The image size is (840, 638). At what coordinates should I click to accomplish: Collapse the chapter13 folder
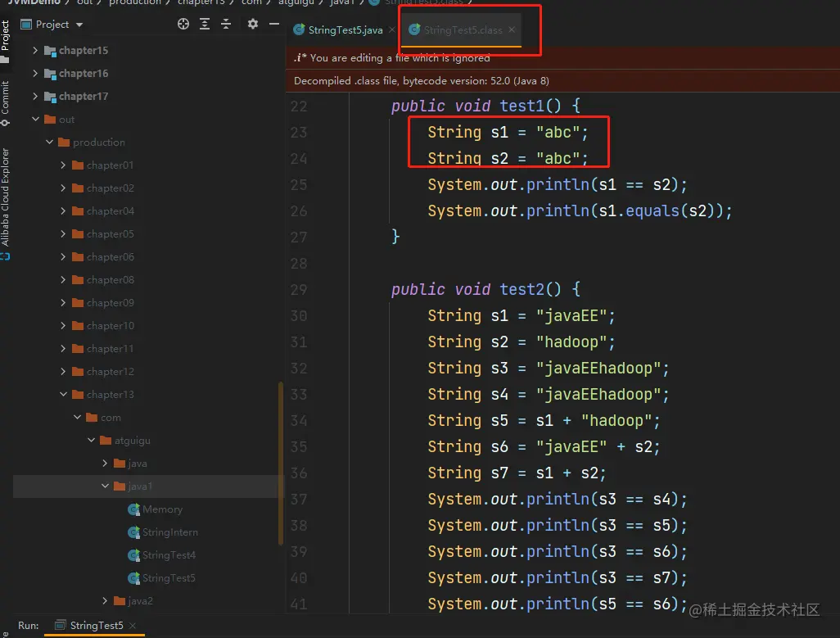pos(63,394)
